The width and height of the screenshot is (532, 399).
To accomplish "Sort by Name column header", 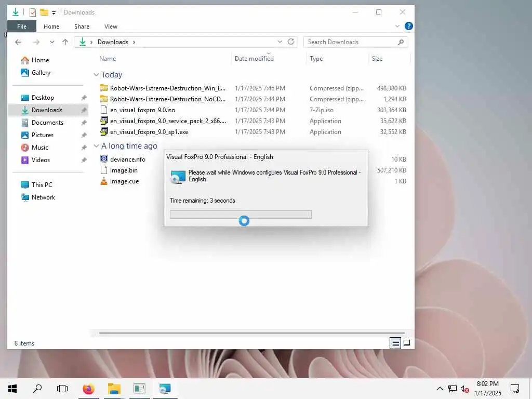I will coord(108,59).
